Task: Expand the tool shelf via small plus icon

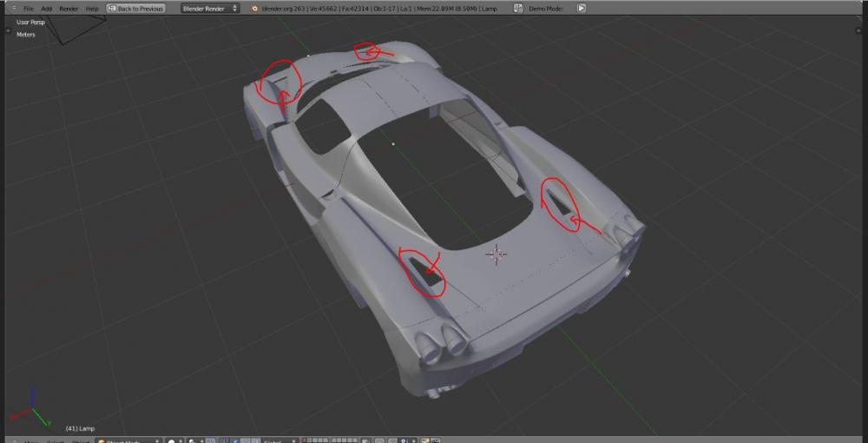Action: [8, 31]
